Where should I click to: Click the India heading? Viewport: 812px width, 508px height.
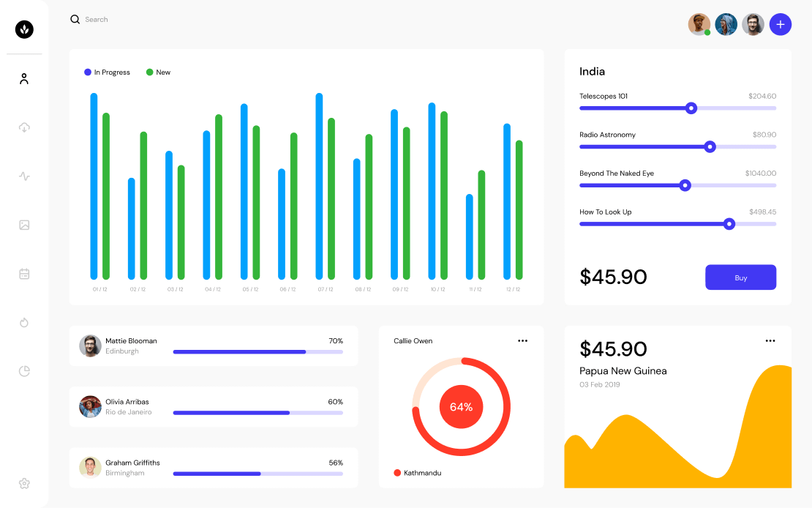click(592, 72)
